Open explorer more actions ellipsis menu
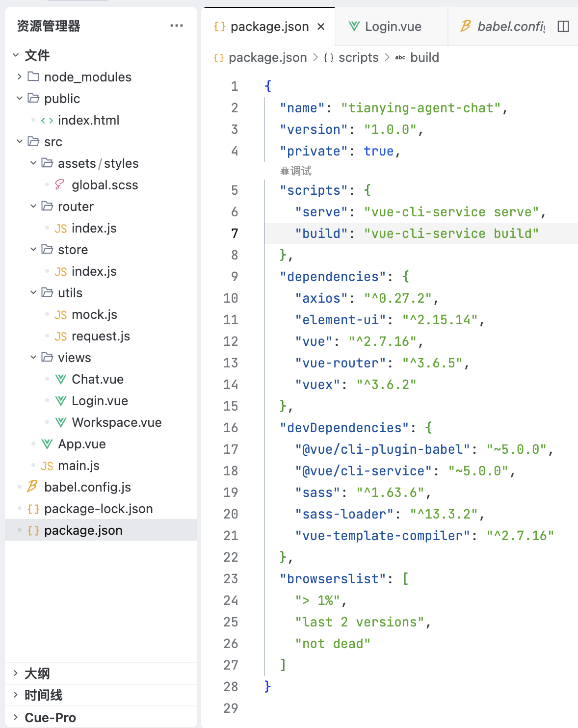This screenshot has height=728, width=578. coord(176,26)
